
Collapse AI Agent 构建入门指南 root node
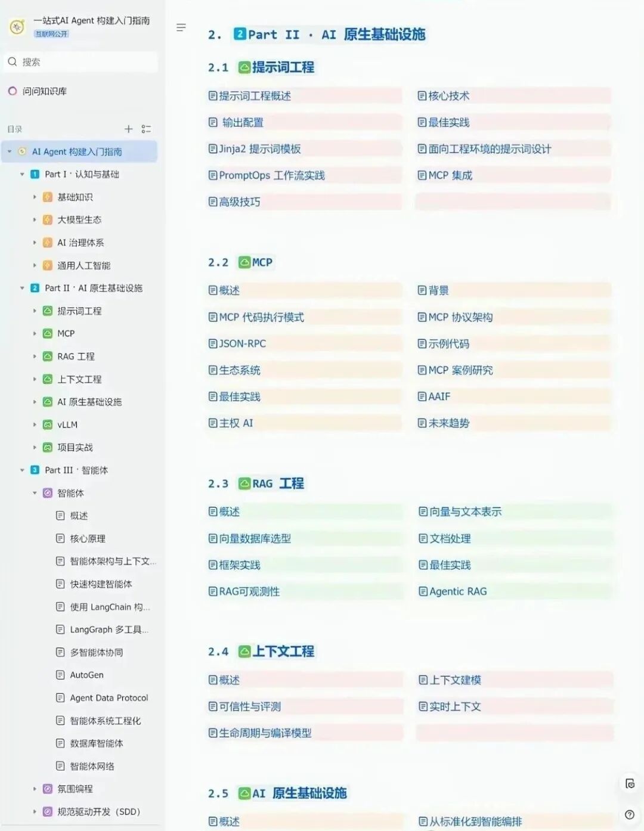click(10, 151)
